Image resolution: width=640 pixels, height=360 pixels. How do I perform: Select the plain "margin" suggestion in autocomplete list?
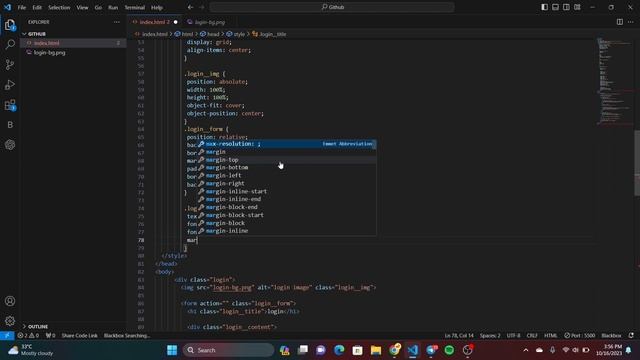[287, 152]
